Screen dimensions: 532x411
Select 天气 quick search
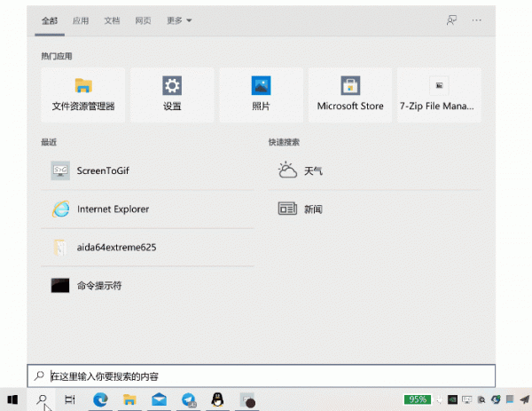coord(374,170)
